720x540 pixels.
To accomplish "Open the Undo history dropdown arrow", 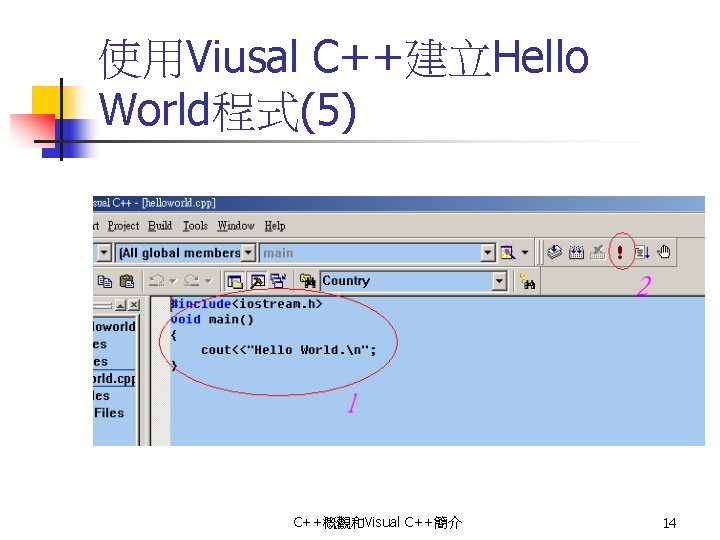I will click(x=173, y=281).
